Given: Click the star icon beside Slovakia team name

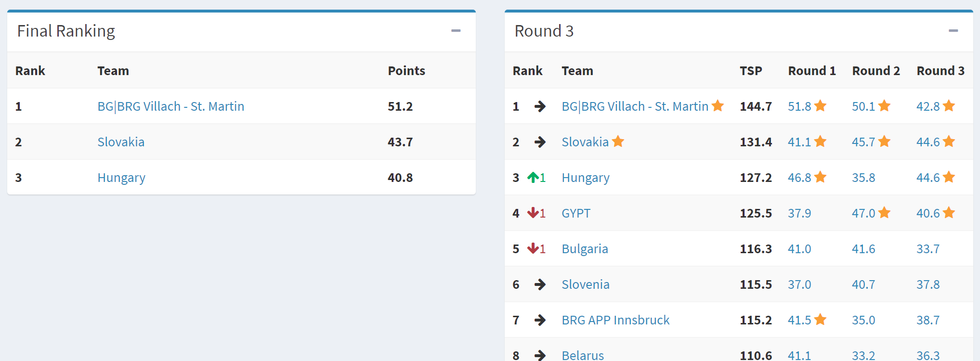Looking at the screenshot, I should coord(618,142).
